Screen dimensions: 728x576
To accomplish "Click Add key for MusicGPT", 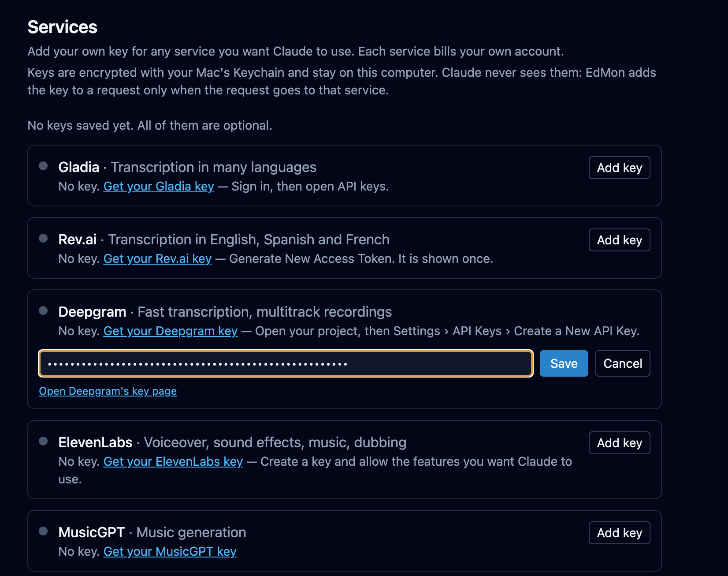I will pyautogui.click(x=619, y=533).
